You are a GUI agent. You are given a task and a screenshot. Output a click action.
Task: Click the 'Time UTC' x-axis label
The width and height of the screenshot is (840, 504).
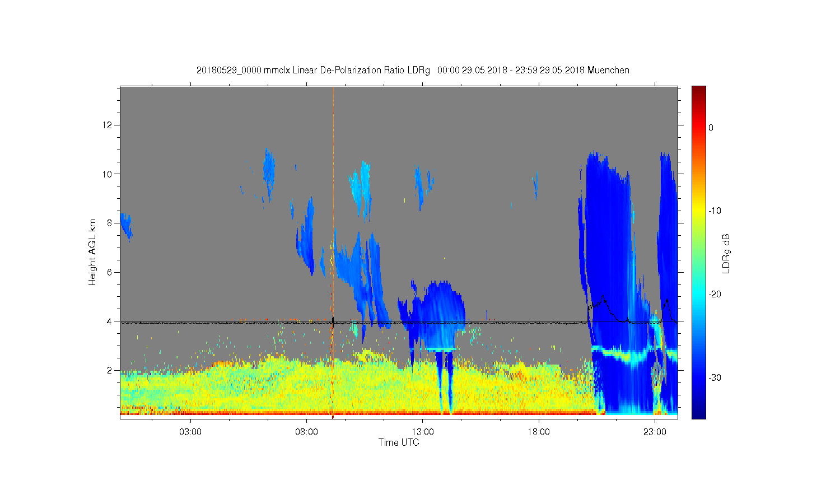[399, 442]
